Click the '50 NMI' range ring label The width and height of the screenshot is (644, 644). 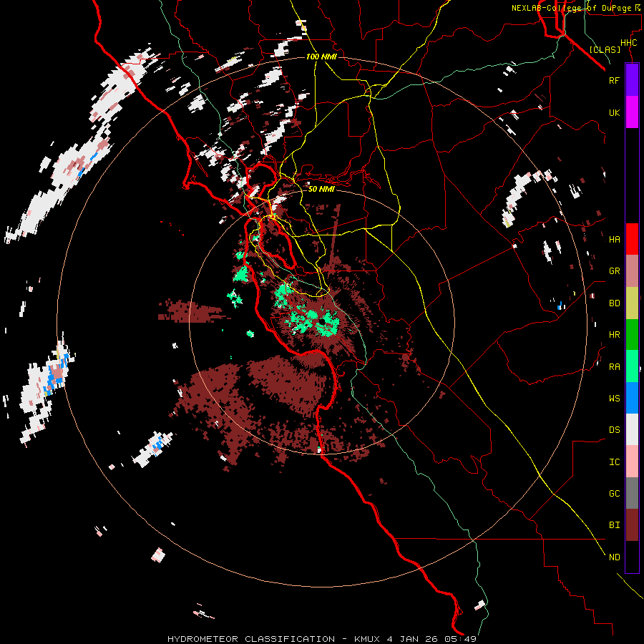pyautogui.click(x=321, y=189)
